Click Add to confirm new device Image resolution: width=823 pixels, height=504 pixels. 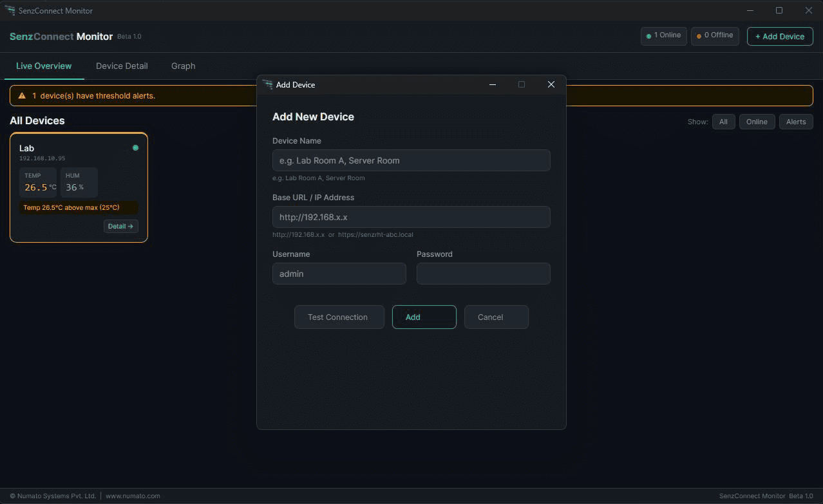pyautogui.click(x=424, y=317)
